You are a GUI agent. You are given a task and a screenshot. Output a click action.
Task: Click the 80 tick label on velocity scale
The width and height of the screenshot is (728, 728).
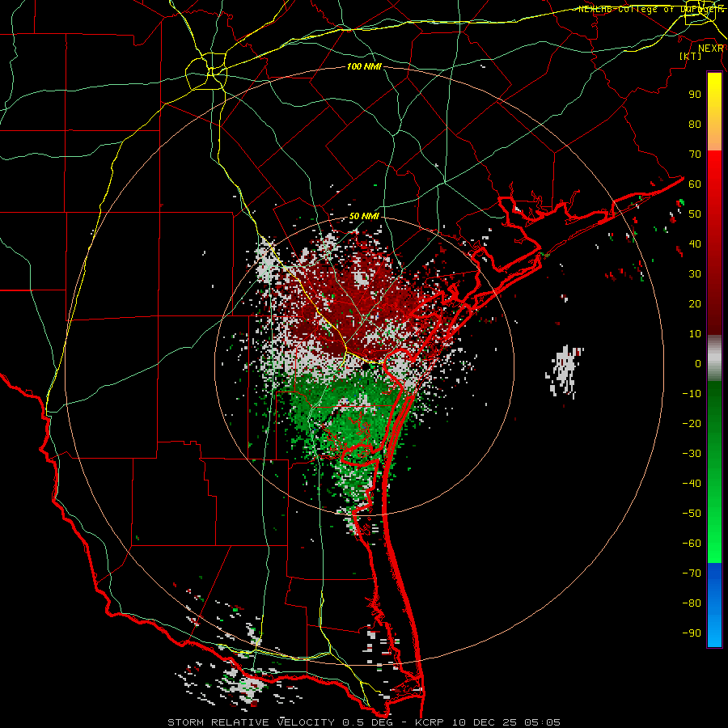(x=695, y=124)
